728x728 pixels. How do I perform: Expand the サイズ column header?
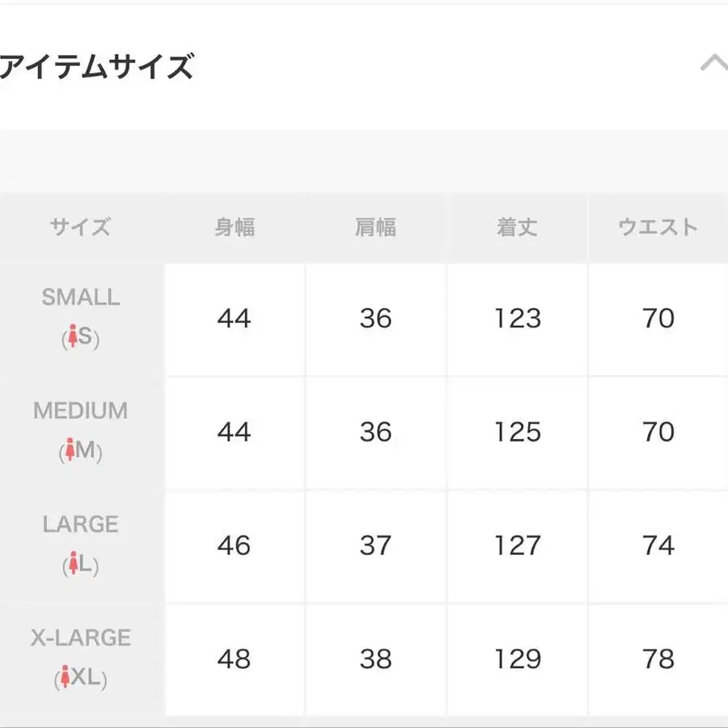point(78,228)
